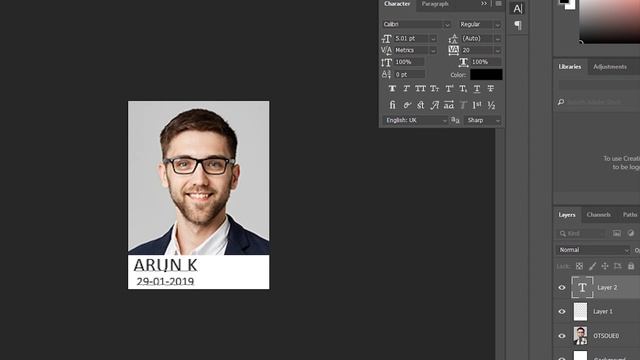This screenshot has width=640, height=360.
Task: Apply All Caps text style
Action: pyautogui.click(x=420, y=89)
